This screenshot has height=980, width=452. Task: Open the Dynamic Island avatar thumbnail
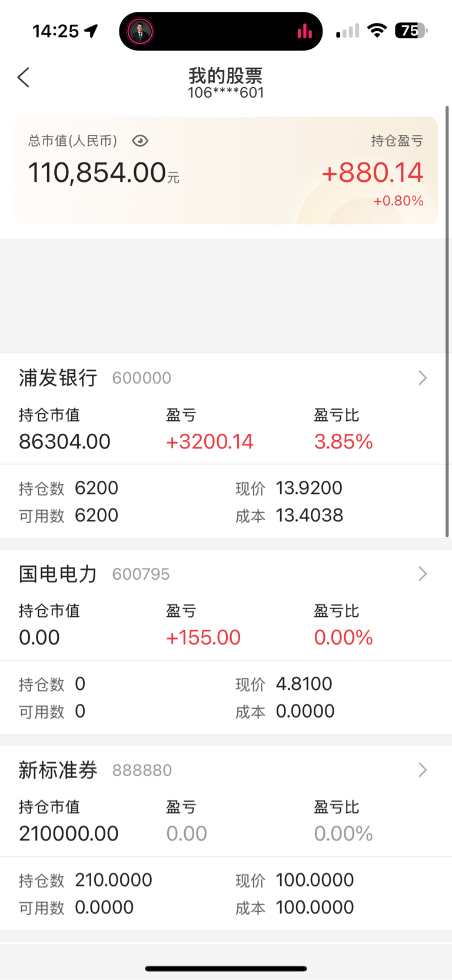[141, 31]
